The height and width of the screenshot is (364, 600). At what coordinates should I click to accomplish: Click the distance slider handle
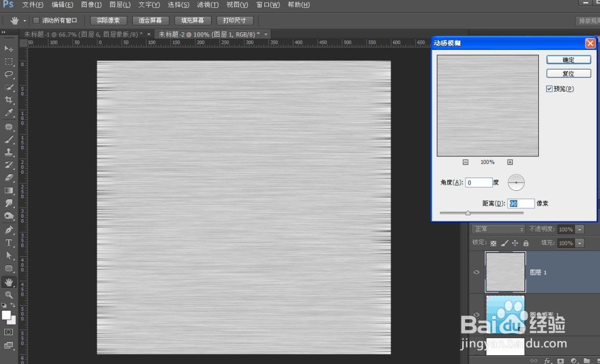tap(468, 213)
